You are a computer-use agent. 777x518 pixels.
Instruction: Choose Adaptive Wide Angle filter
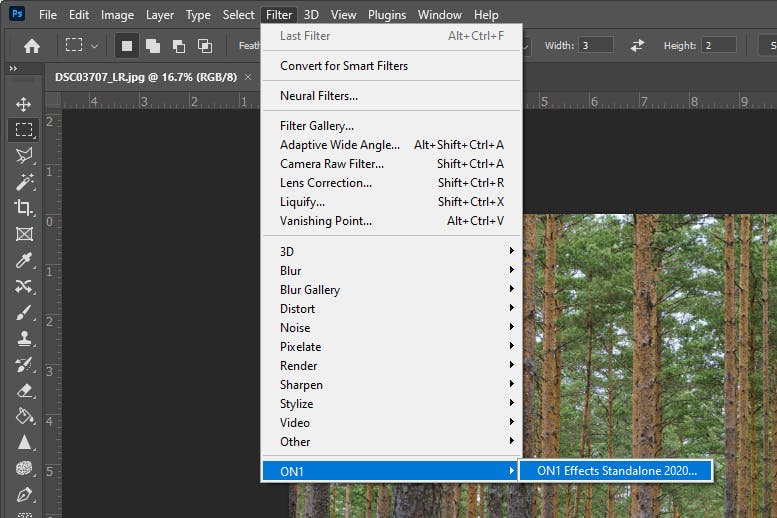point(391,145)
